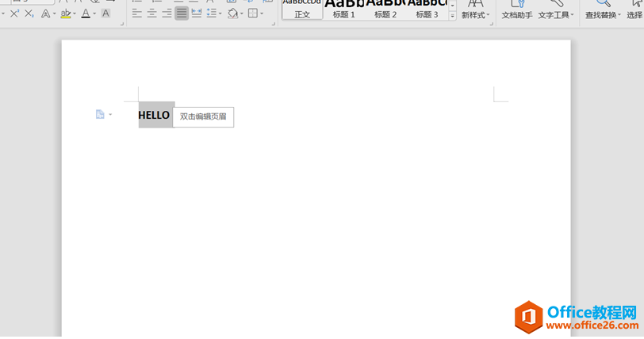The width and height of the screenshot is (644, 339).
Task: Apply the yellow text highlight
Action: (65, 13)
